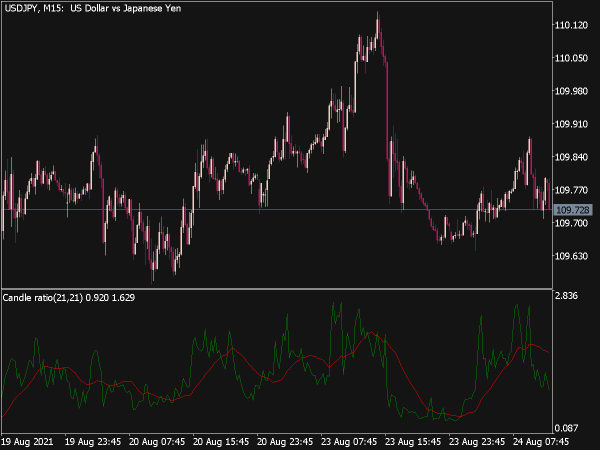Click the 23 Aug 07:45 time label

349,441
